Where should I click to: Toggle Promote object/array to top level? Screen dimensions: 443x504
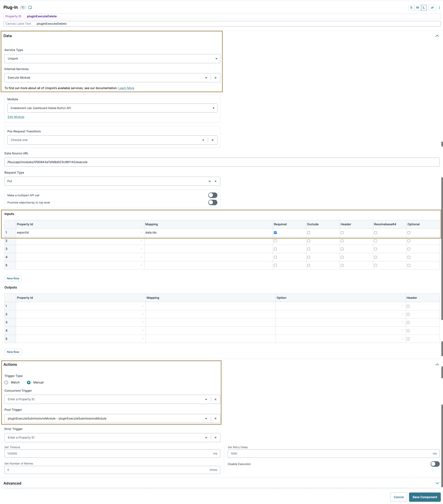point(213,202)
